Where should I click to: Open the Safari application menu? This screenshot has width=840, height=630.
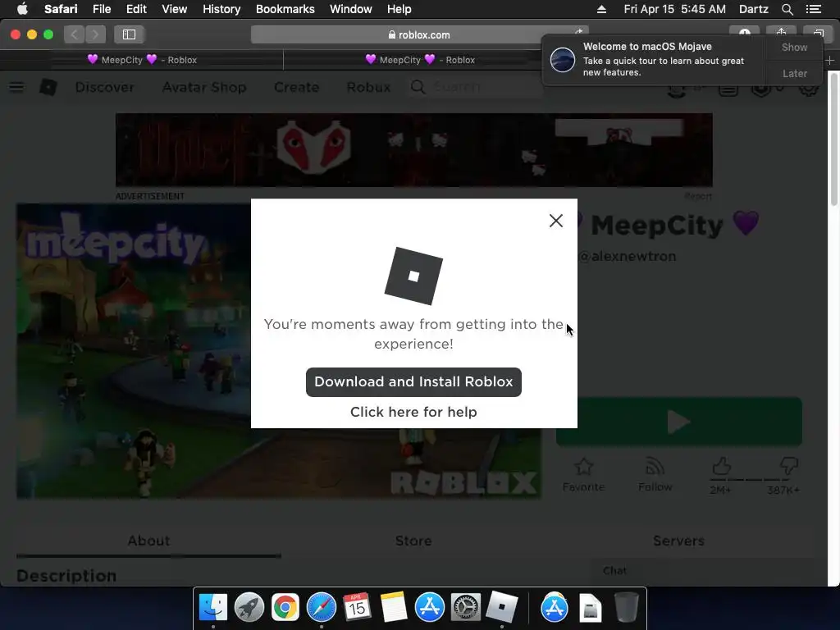61,9
